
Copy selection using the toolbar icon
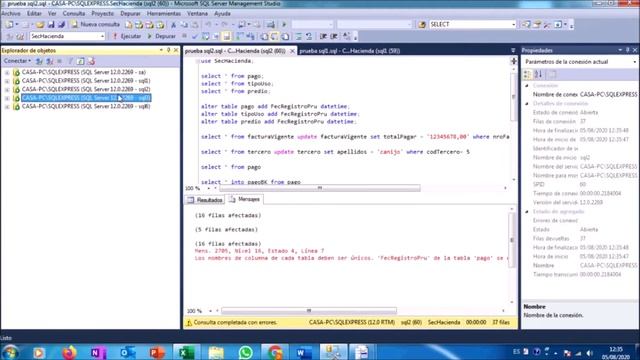point(184,24)
